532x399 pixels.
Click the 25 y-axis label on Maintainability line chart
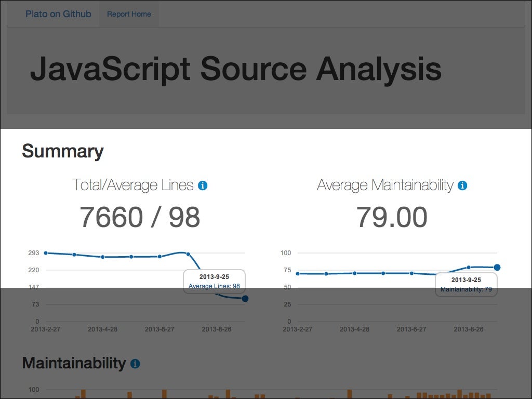point(287,304)
